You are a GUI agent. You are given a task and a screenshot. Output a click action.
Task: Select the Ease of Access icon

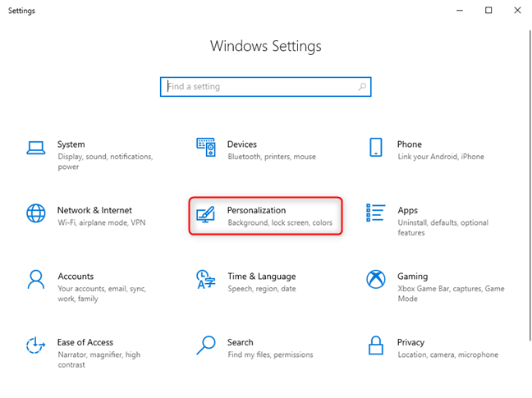[x=36, y=345]
